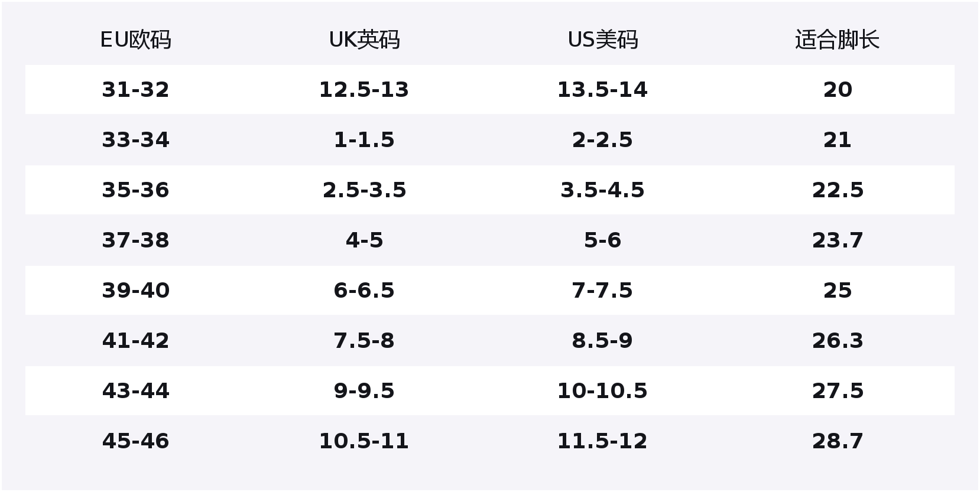Image resolution: width=980 pixels, height=492 pixels.
Task: Click the UK size 10.5-11 cell
Action: (x=364, y=441)
